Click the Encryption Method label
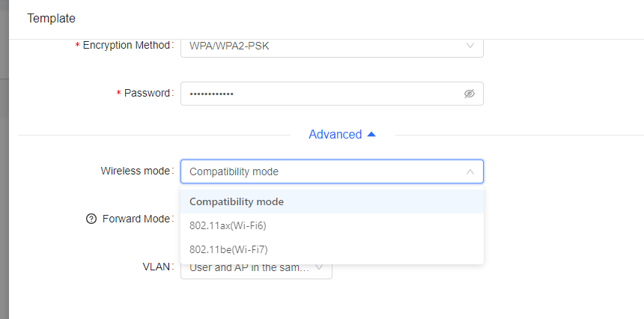644x319 pixels. click(x=124, y=45)
